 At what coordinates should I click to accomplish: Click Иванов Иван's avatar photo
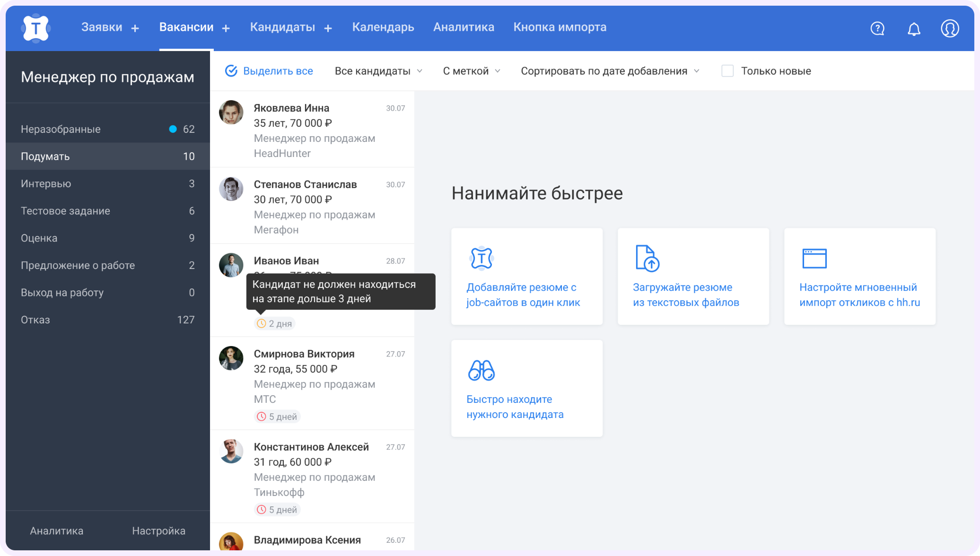click(231, 265)
